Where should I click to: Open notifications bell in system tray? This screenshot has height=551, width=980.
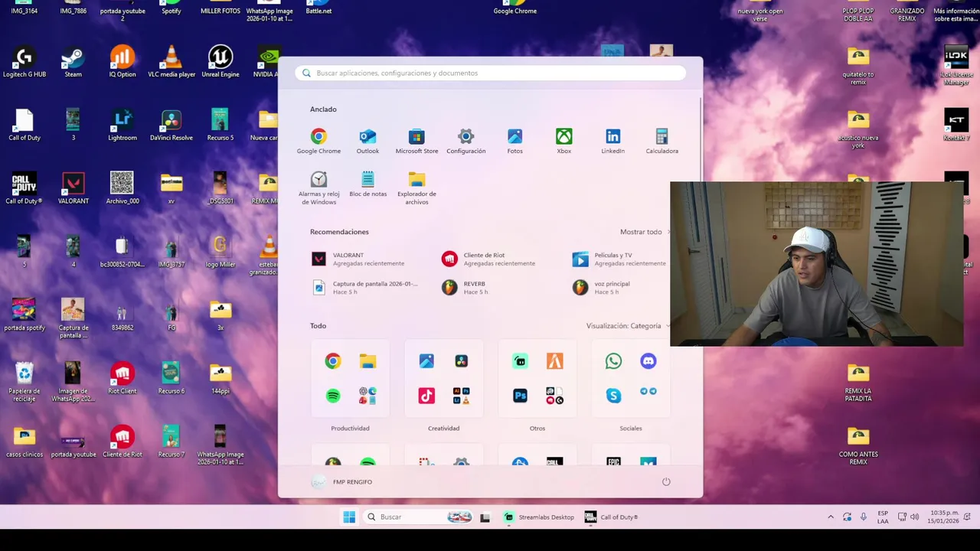tap(967, 517)
